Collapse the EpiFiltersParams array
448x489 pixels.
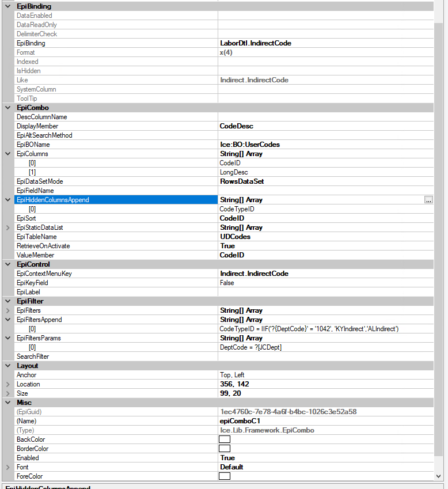pos(7,338)
